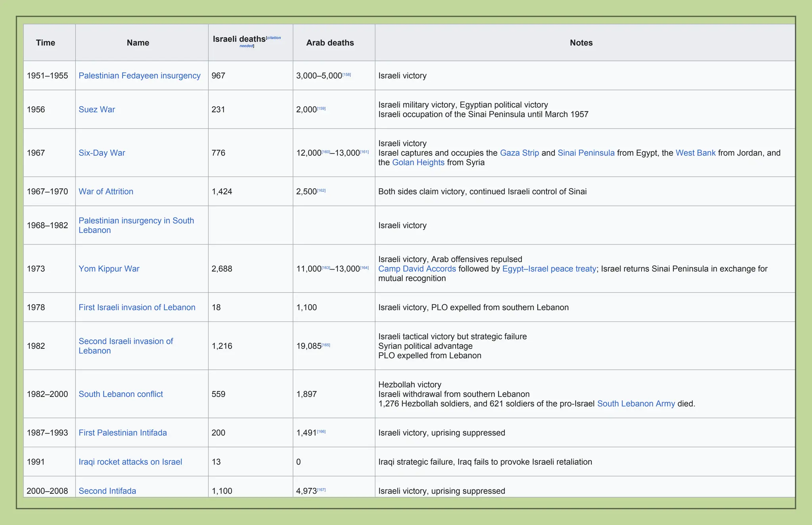Open the Second Intifada link

tap(107, 491)
